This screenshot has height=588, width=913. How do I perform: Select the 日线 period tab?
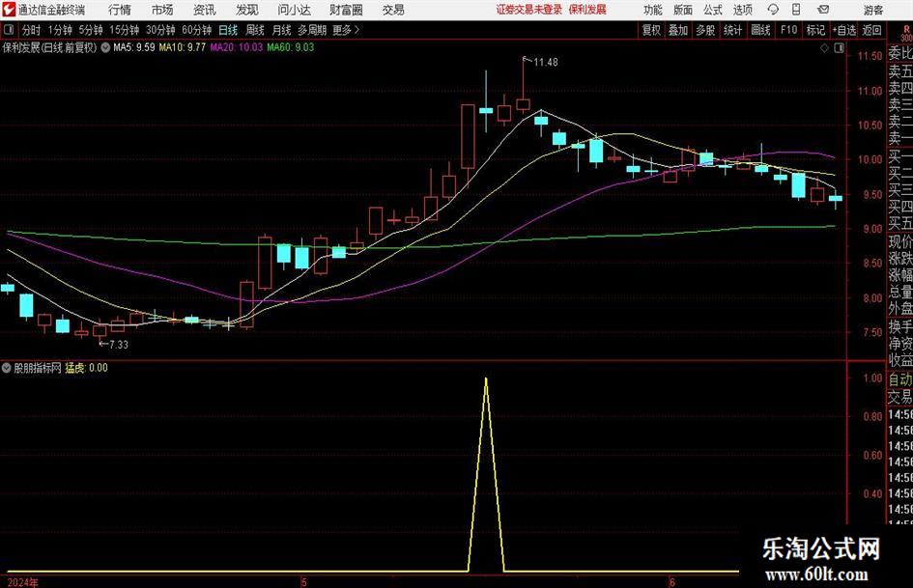point(228,30)
